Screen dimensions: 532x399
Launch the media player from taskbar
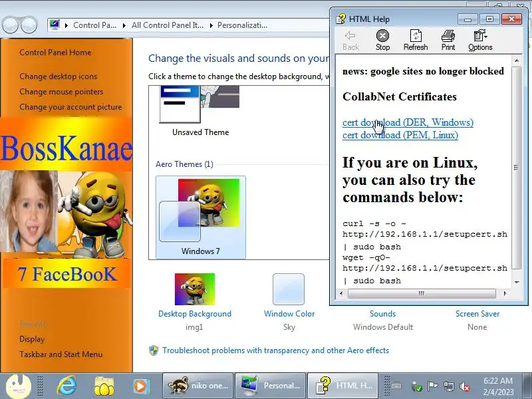[x=140, y=386]
